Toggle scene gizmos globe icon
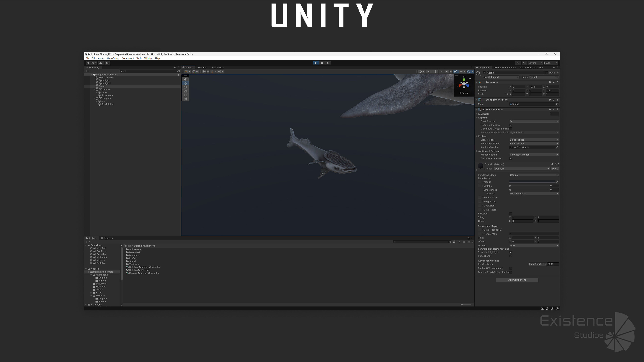Image resolution: width=644 pixels, height=362 pixels. [469, 72]
